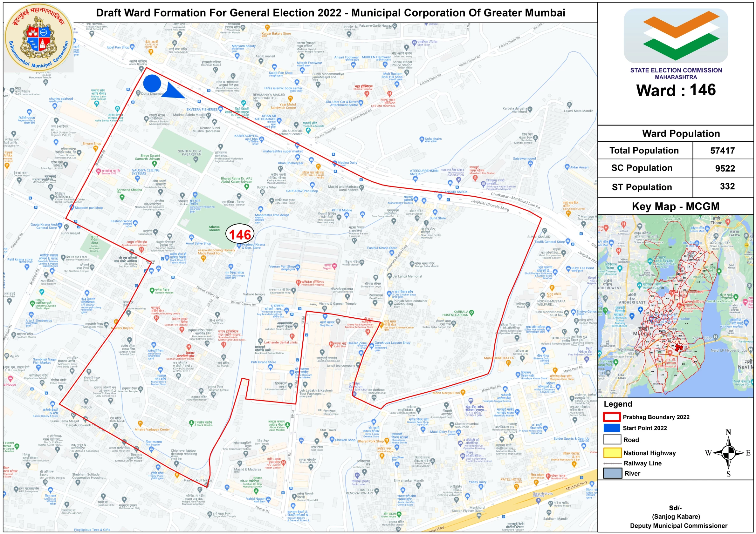Click the State Election Commission tricolor logo

(676, 36)
